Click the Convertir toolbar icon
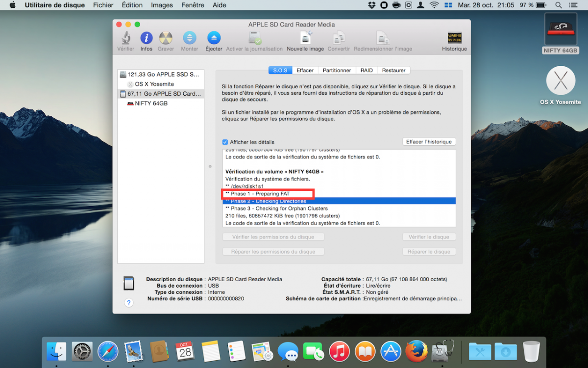Image resolution: width=588 pixels, height=368 pixels. [x=339, y=38]
